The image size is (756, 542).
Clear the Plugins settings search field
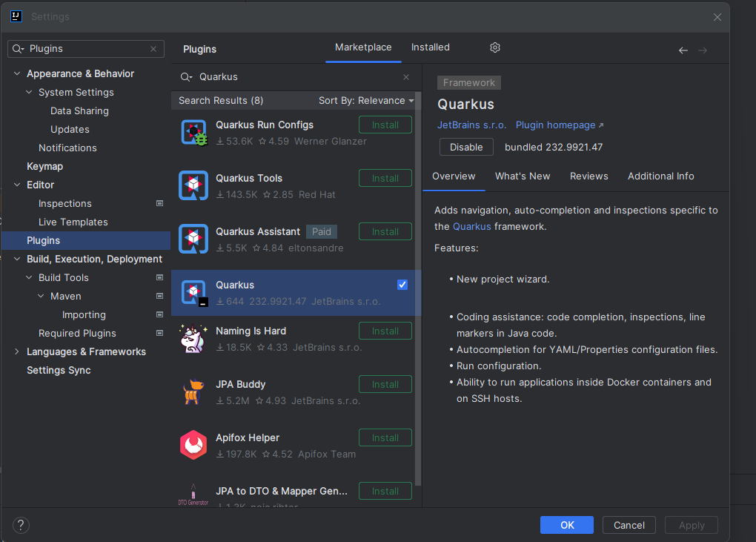pos(153,49)
